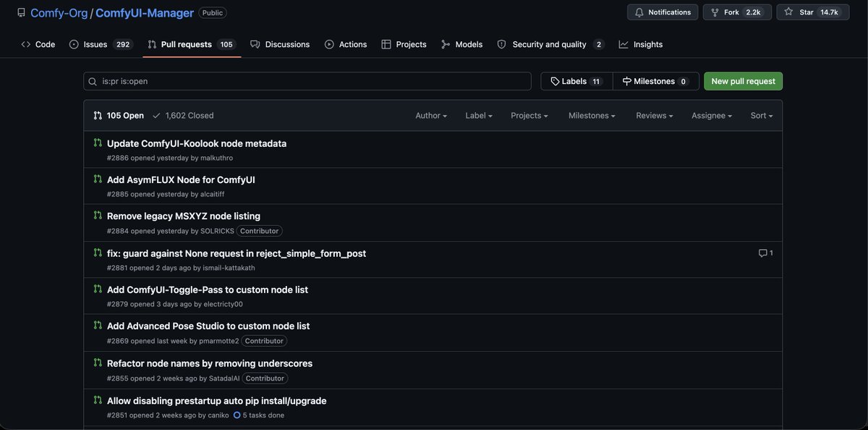Viewport: 868px width, 430px height.
Task: Click the caniko author link
Action: [218, 416]
